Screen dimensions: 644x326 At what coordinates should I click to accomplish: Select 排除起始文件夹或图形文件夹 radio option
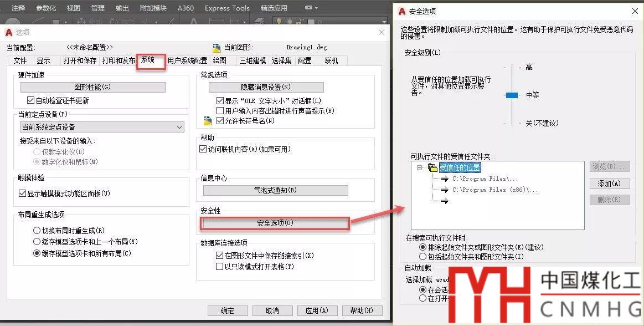click(x=423, y=247)
